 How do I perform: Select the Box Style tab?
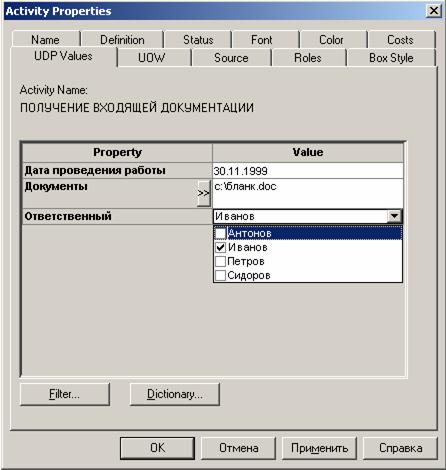click(x=391, y=58)
